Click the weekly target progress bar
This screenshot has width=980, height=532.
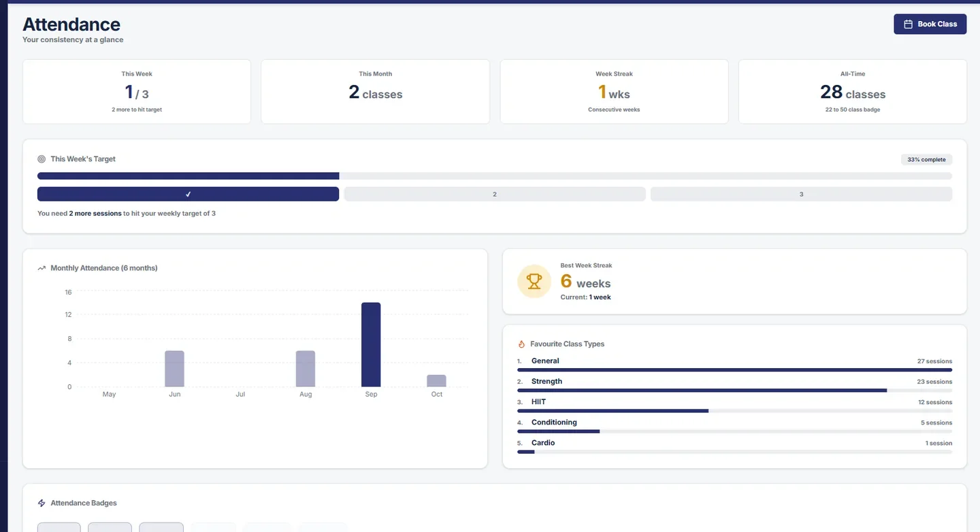coord(495,176)
